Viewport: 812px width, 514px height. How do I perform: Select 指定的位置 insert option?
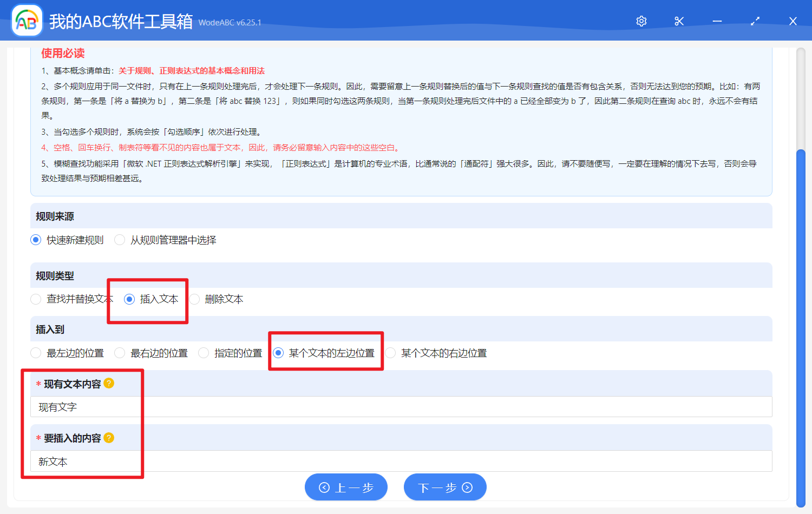pyautogui.click(x=203, y=353)
